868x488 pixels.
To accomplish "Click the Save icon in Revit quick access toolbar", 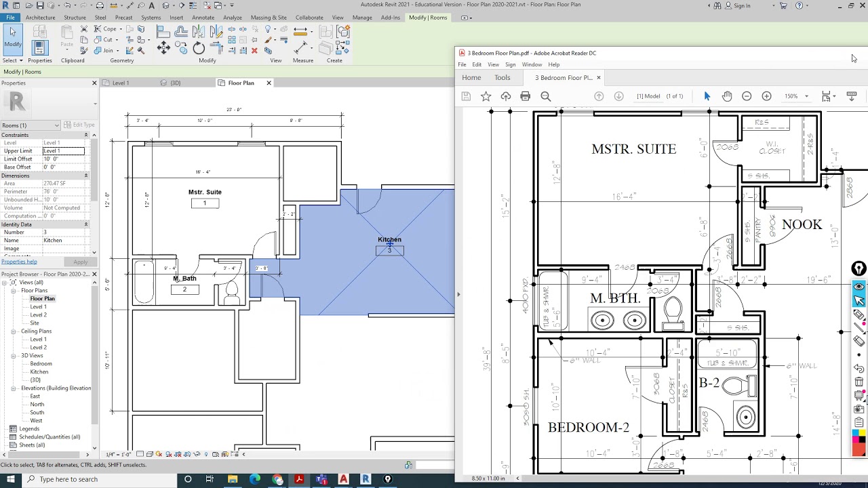I will tap(40, 5).
